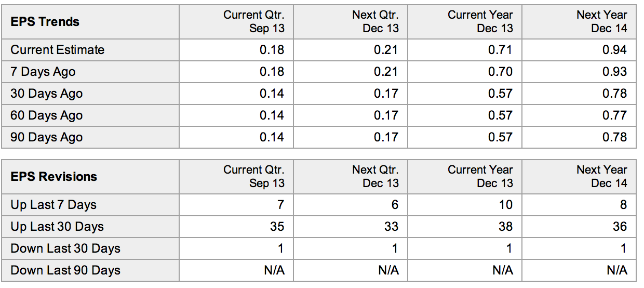Screen dimensions: 644x288
Task: Select the 90 Days Ago row label
Action: (47, 137)
